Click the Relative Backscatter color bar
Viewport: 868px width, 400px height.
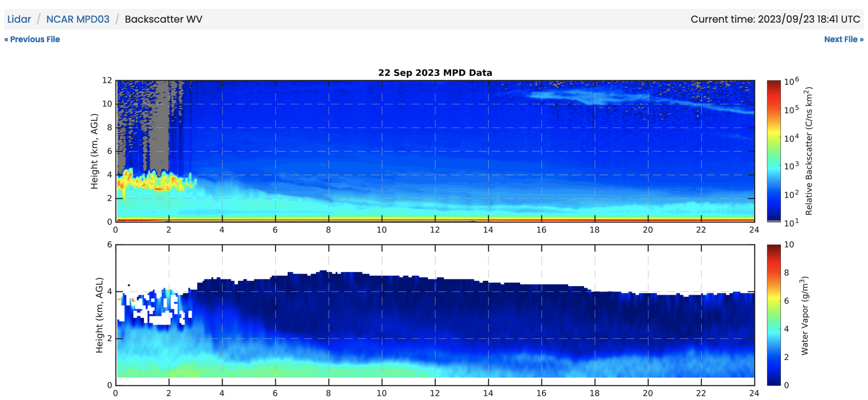(773, 151)
